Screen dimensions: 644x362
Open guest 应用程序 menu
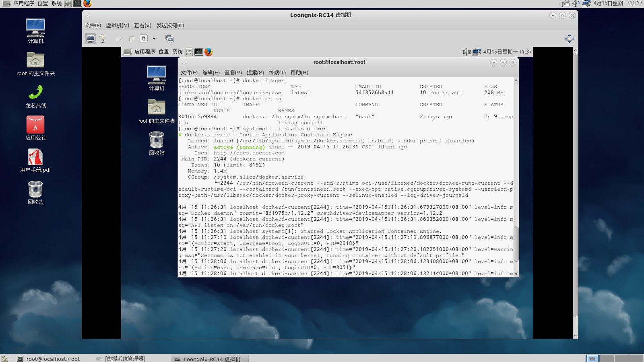(144, 52)
